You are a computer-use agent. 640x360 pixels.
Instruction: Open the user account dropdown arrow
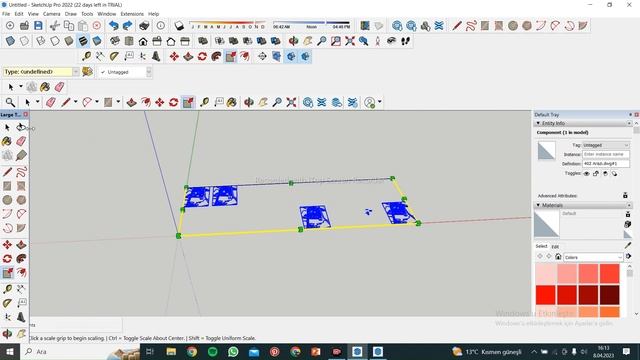coord(380,102)
